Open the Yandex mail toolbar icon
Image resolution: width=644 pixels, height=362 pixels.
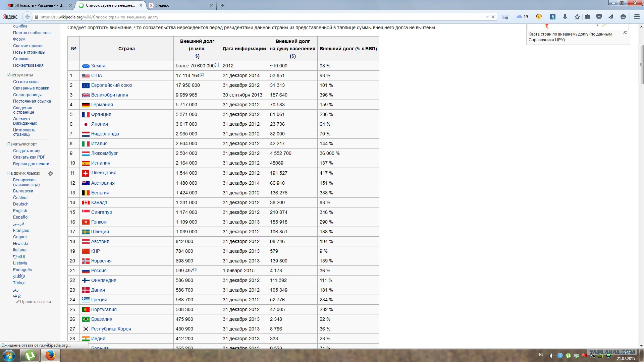pyautogui.click(x=505, y=17)
